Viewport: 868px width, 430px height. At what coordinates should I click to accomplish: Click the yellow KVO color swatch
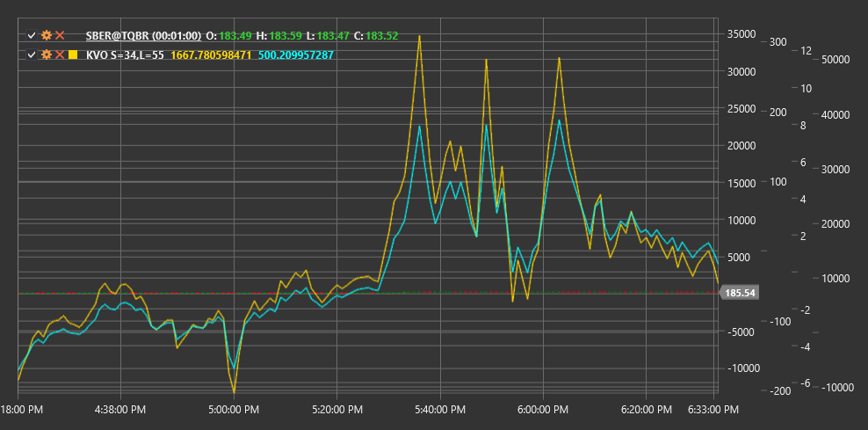tap(73, 55)
